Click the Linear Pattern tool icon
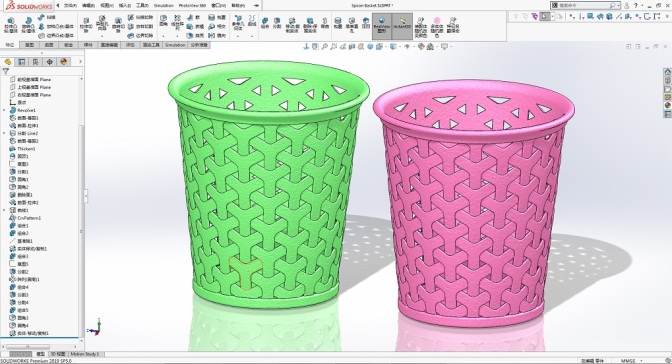The height and width of the screenshot is (364, 672). (x=177, y=18)
